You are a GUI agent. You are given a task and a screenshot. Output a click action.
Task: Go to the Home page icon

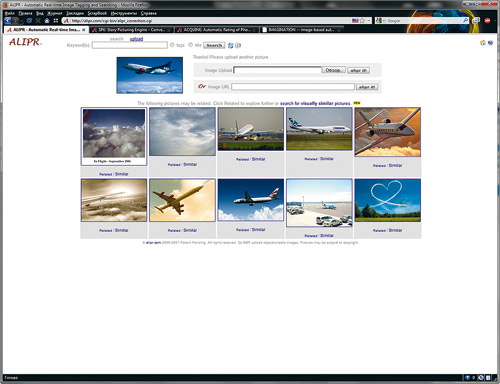coord(47,21)
